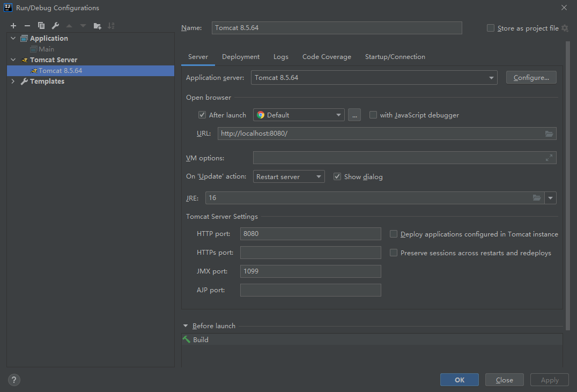Open the Code Coverage tab

[327, 57]
